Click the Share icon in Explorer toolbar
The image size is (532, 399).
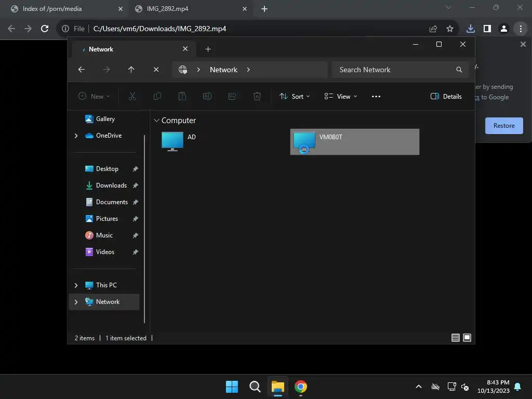pyautogui.click(x=232, y=96)
